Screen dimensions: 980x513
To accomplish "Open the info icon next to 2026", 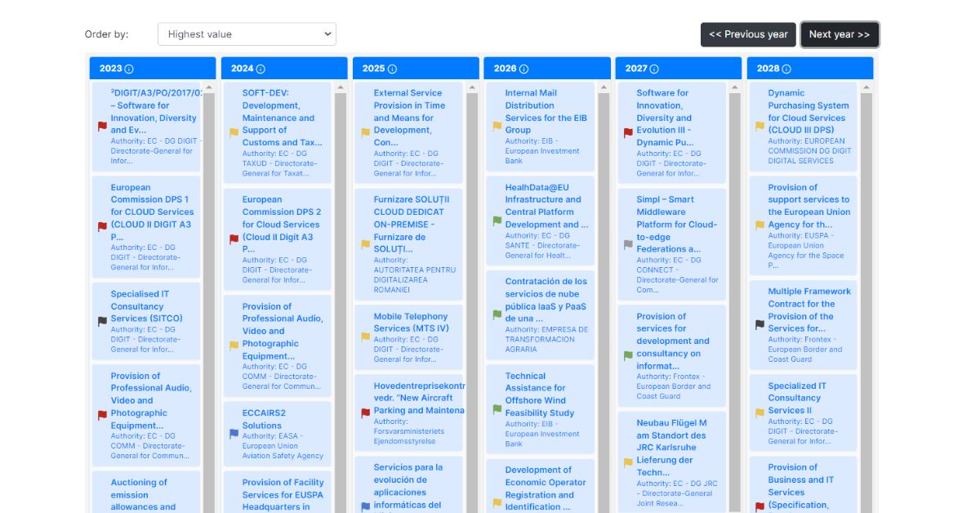I will click(x=523, y=69).
